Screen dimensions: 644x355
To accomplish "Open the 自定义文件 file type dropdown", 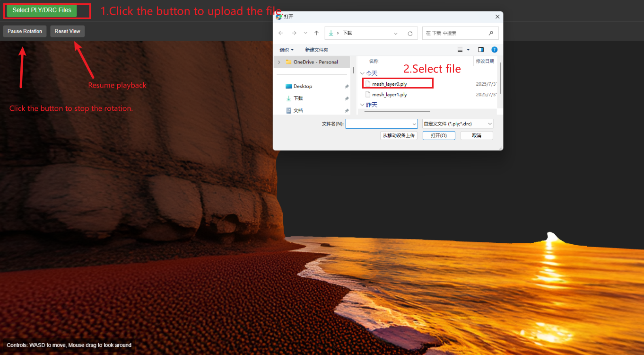I will coord(457,124).
